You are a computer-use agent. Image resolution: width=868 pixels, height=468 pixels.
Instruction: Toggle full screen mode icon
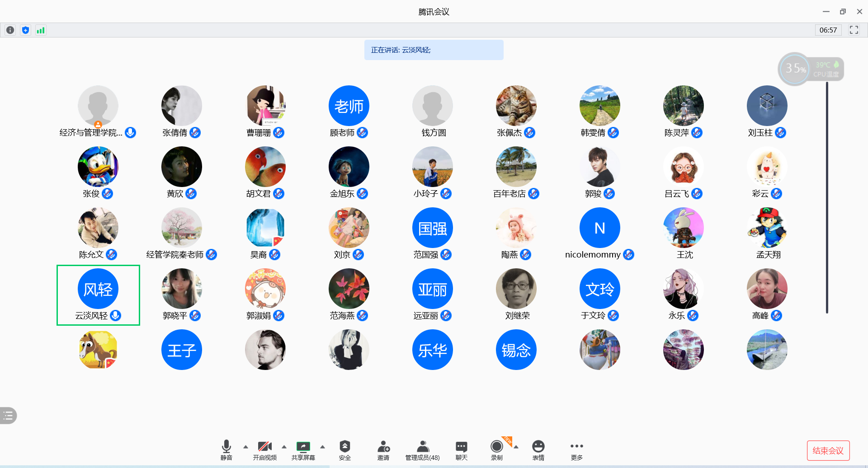854,30
